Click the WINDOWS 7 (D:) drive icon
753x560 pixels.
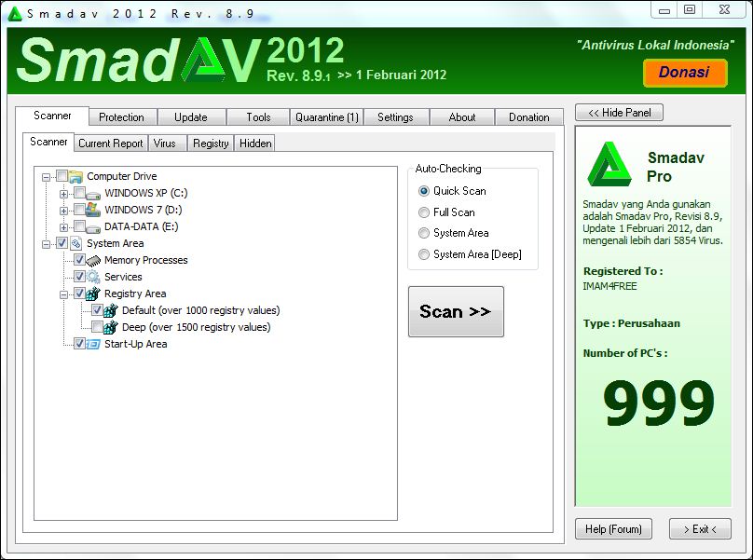93,210
